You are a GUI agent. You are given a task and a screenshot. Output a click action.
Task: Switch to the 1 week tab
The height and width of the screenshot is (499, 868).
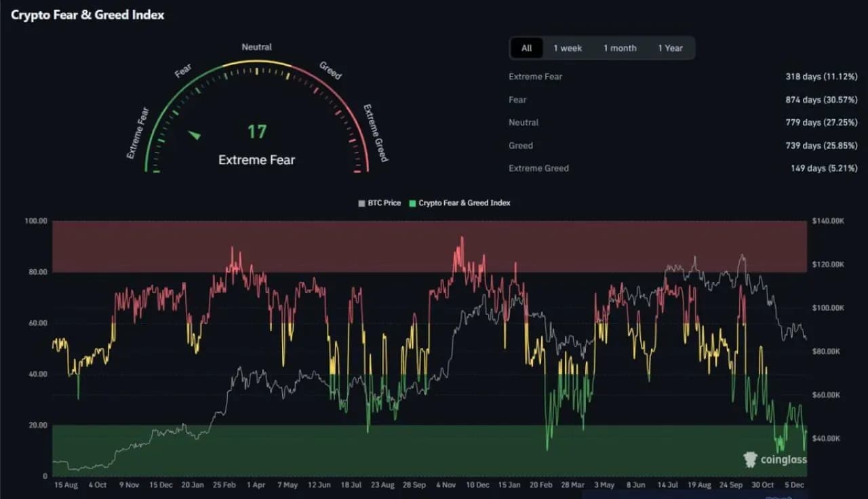(568, 48)
